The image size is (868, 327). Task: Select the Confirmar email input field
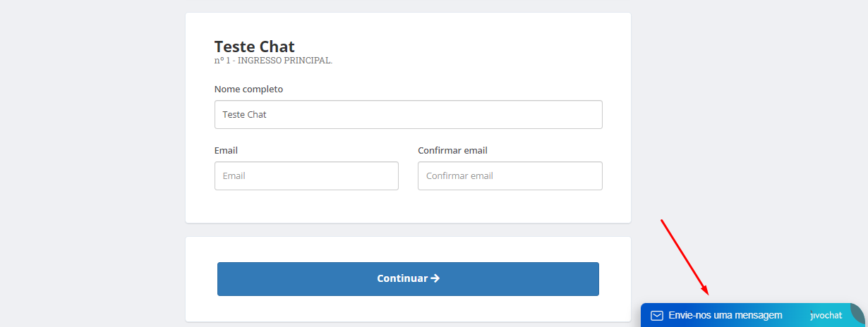[510, 175]
